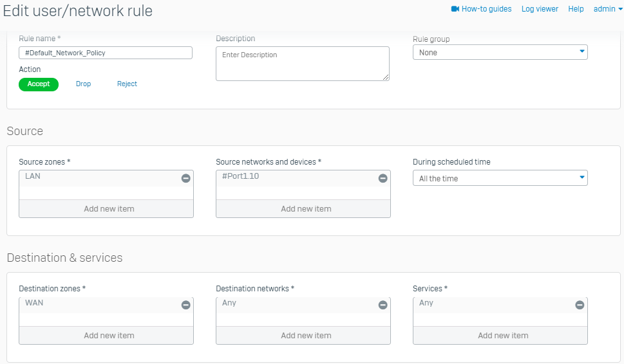Screen dimensions: 624x364
Task: Select the Drop action
Action: click(83, 84)
